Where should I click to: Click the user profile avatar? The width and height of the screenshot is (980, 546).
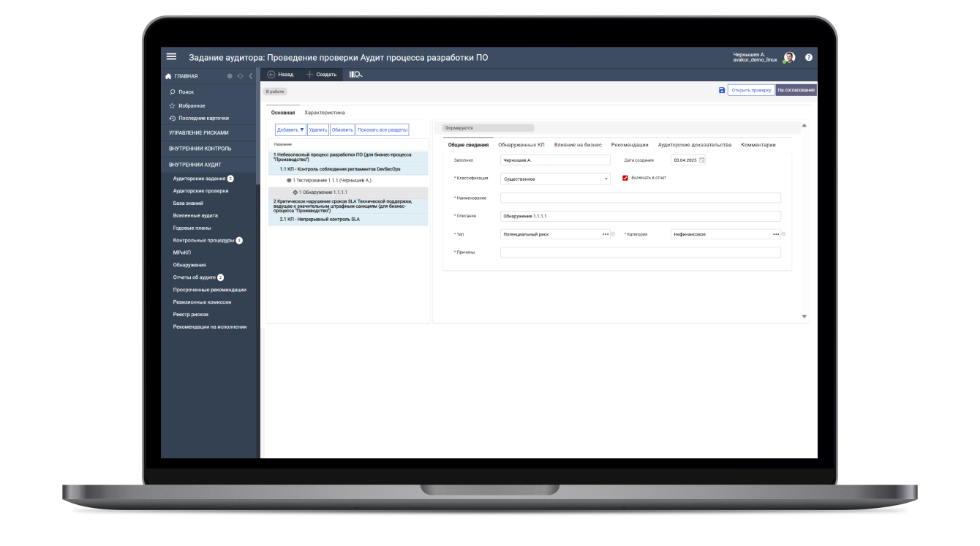coord(789,57)
